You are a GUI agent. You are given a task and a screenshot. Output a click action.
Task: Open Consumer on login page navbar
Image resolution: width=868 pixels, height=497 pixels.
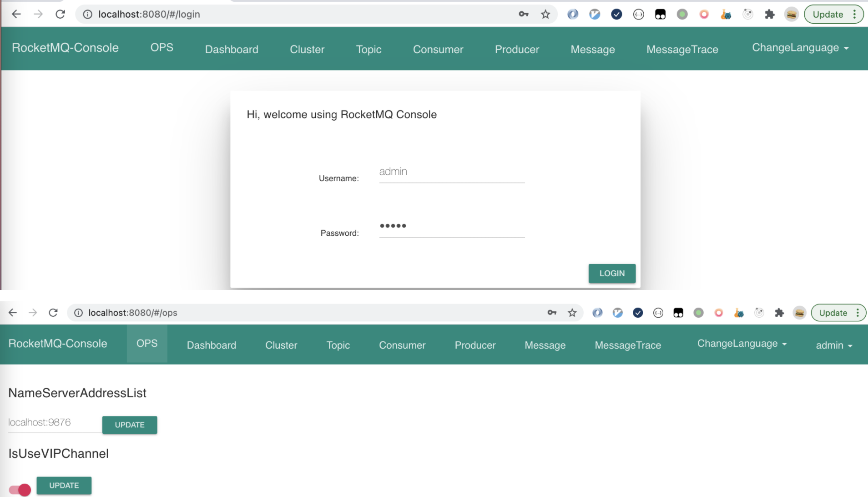438,49
